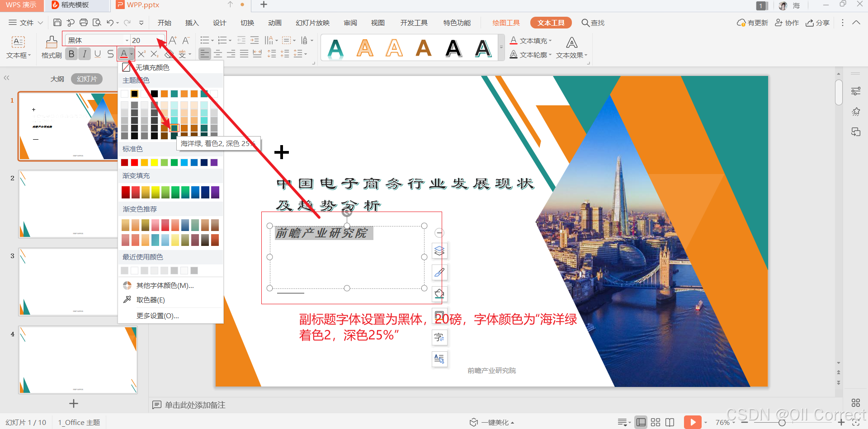Select center text alignment

(218, 54)
